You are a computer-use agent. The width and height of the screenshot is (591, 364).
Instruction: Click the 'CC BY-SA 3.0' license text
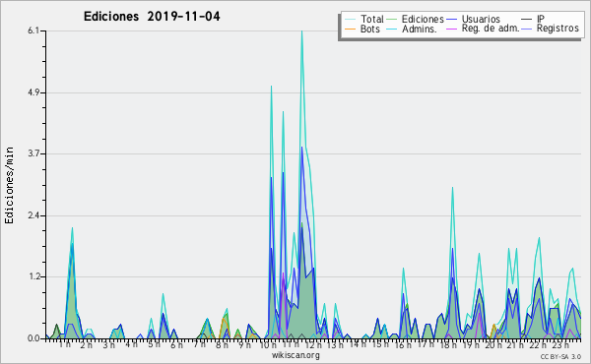(x=560, y=357)
